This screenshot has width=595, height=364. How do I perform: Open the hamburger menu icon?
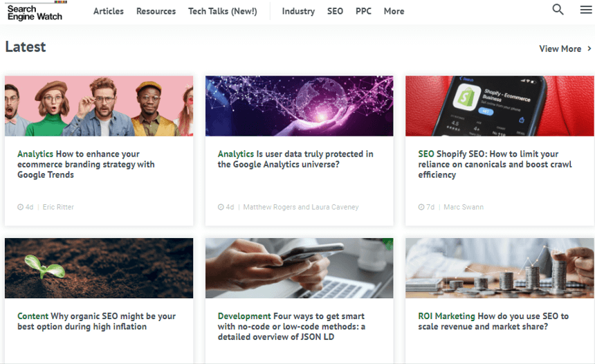[586, 10]
